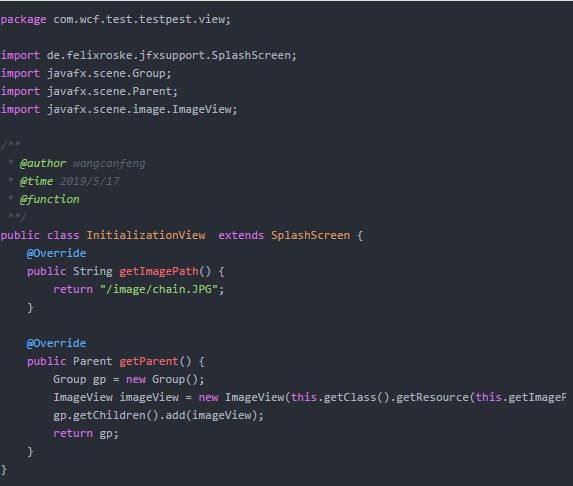Click the @author tag in comment
The width and height of the screenshot is (573, 486).
coord(43,163)
